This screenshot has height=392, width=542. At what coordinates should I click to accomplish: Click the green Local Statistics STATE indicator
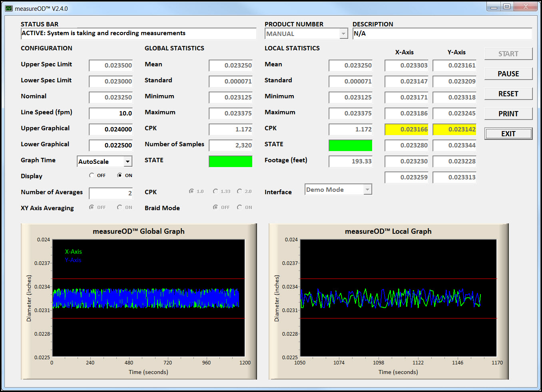coord(351,145)
